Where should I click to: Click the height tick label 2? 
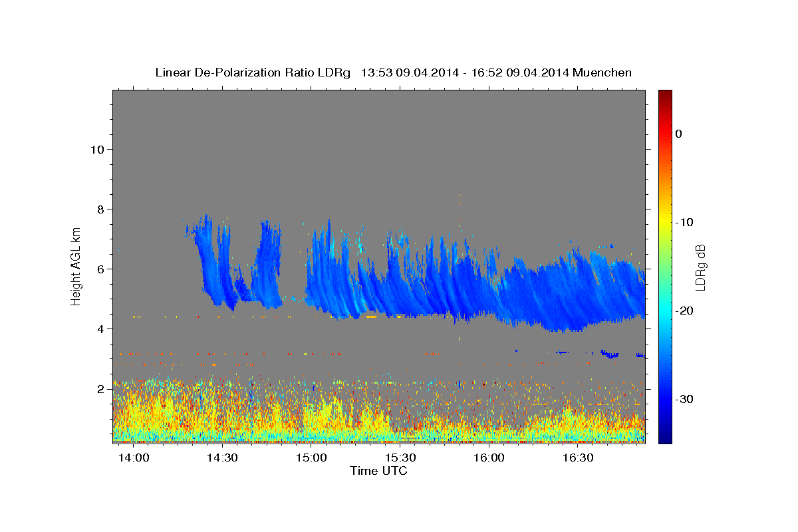pos(101,388)
